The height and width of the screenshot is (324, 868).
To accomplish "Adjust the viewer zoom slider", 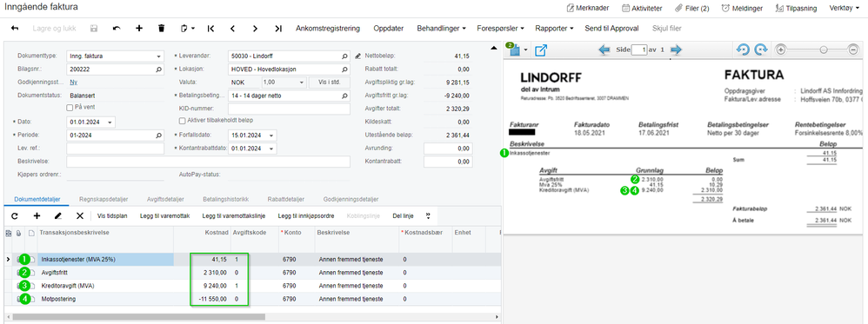I will click(823, 50).
